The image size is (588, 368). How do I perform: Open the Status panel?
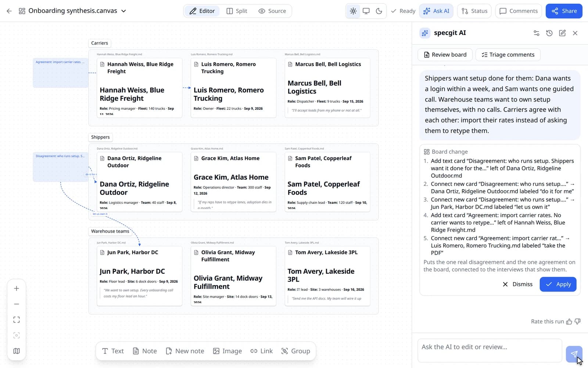click(x=474, y=11)
